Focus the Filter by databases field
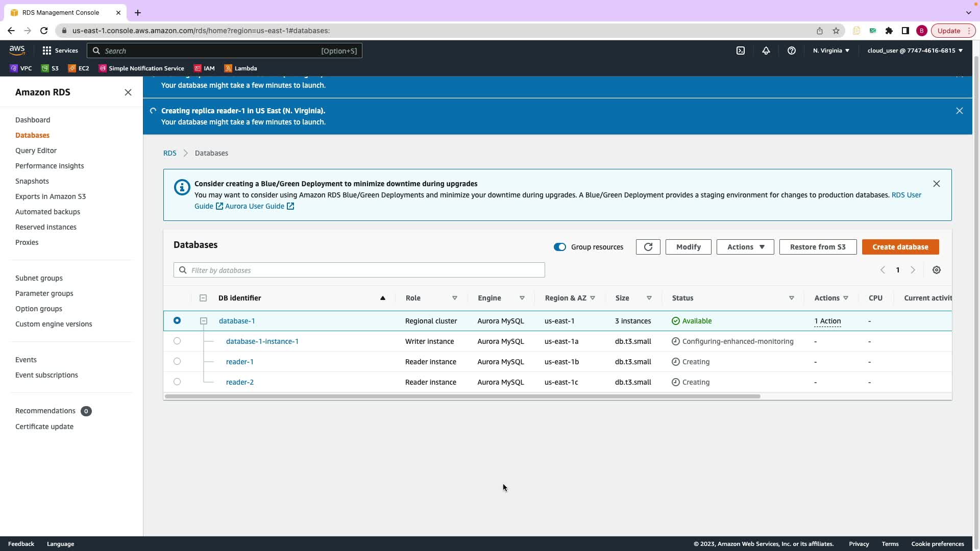Viewport: 980px width, 551px height. [x=359, y=270]
